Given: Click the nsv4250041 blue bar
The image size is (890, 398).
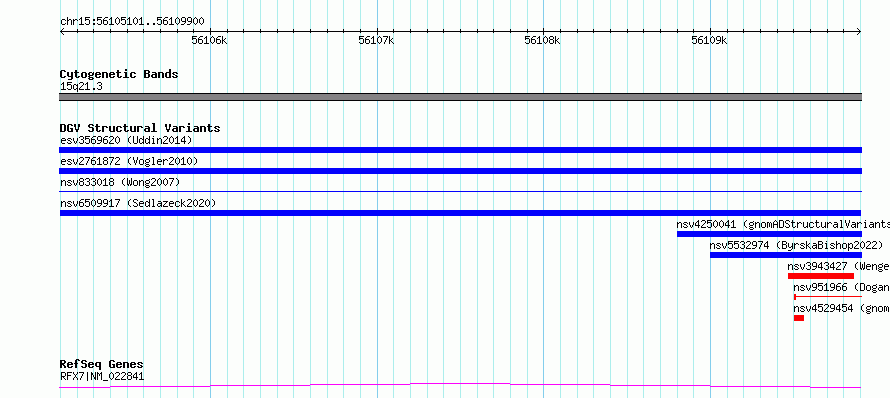Looking at the screenshot, I should pyautogui.click(x=769, y=234).
